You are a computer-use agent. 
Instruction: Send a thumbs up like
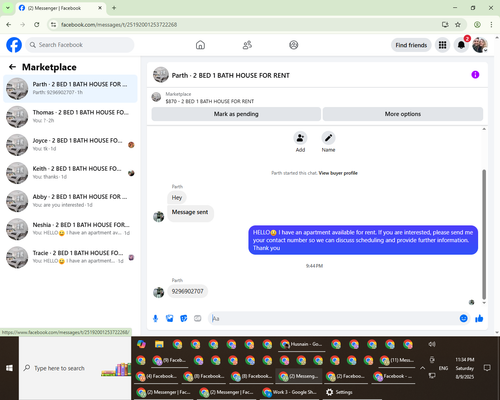pos(479,318)
